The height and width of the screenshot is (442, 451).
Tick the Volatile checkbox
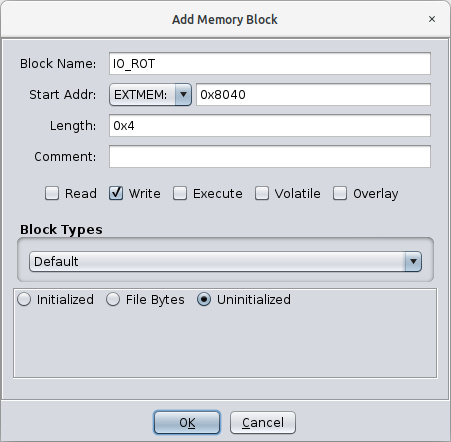coord(262,193)
